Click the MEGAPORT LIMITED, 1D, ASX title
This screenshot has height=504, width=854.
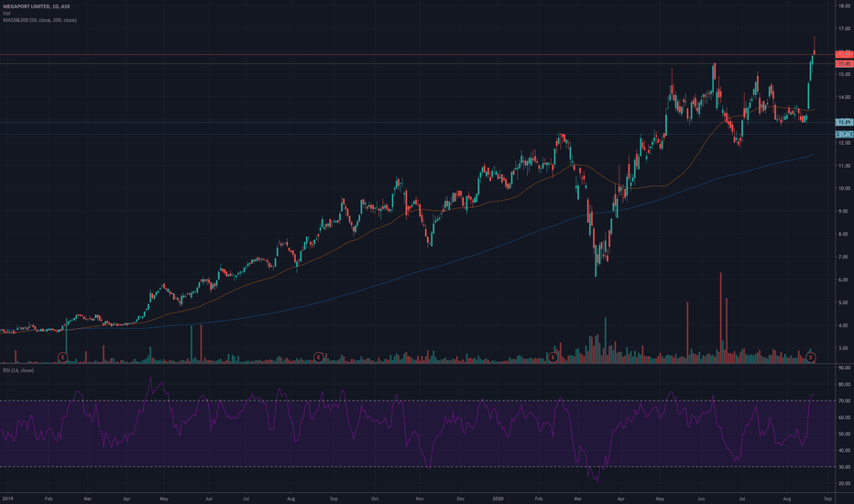37,6
